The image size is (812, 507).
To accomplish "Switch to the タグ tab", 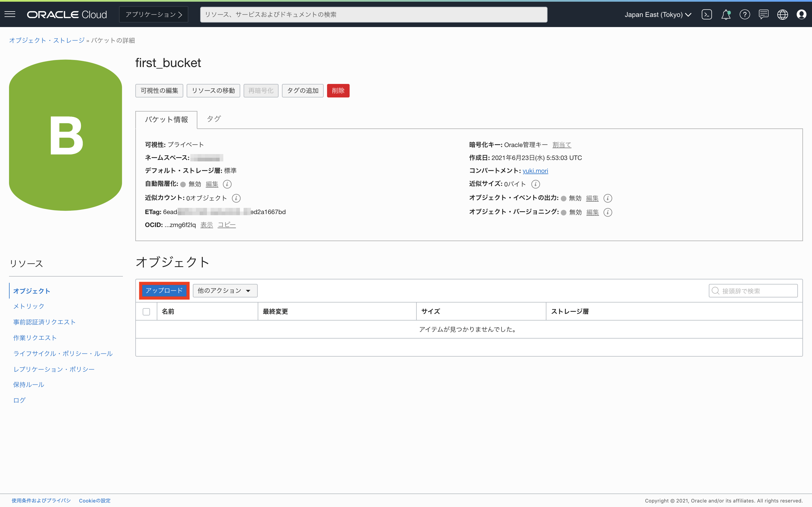I will (x=213, y=119).
